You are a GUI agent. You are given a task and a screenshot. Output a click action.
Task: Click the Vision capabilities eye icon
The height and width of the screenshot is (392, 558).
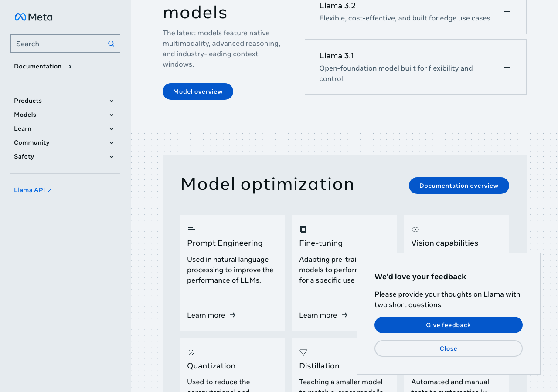415,230
